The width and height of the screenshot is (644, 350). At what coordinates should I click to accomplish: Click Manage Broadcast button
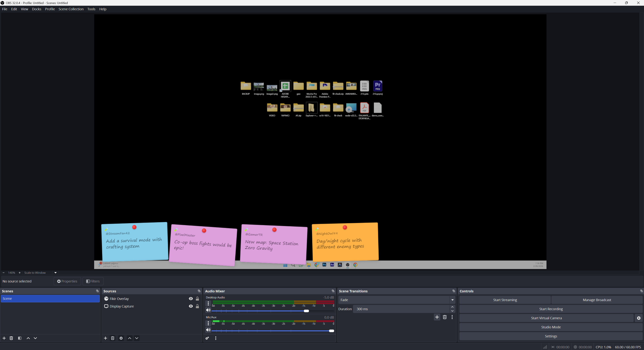pos(597,300)
